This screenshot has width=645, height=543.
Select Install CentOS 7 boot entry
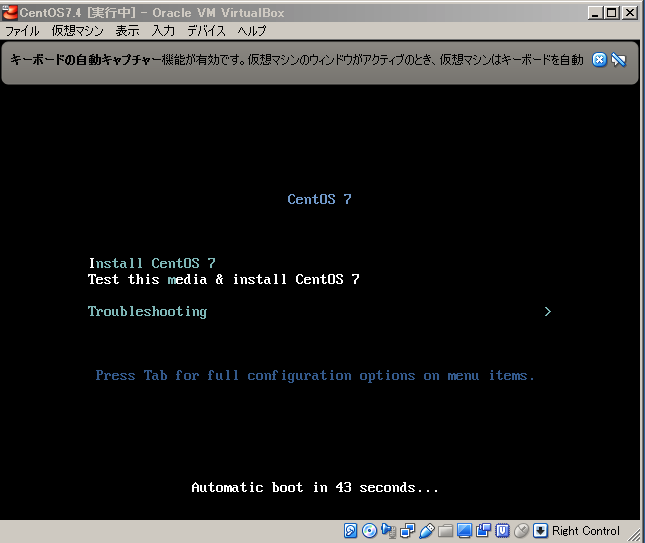click(152, 263)
